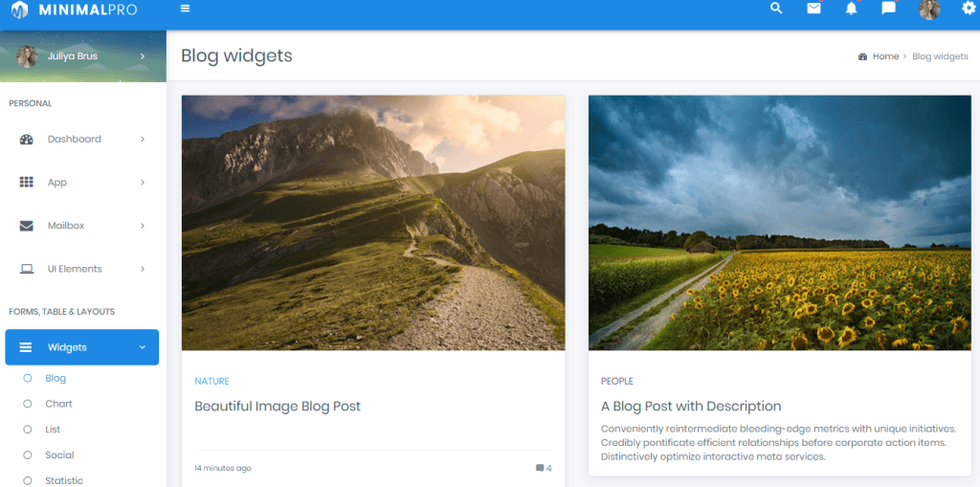
Task: Go to Chart widgets submenu
Action: (58, 404)
